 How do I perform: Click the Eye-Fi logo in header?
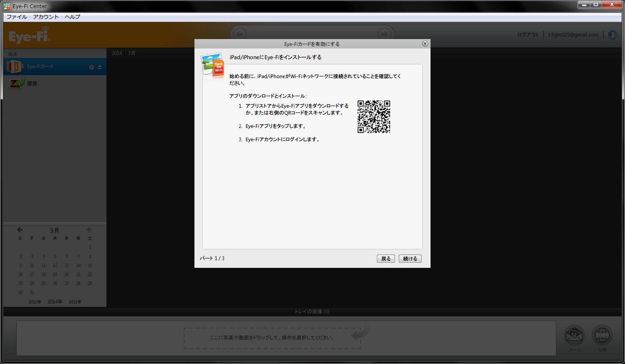[30, 35]
